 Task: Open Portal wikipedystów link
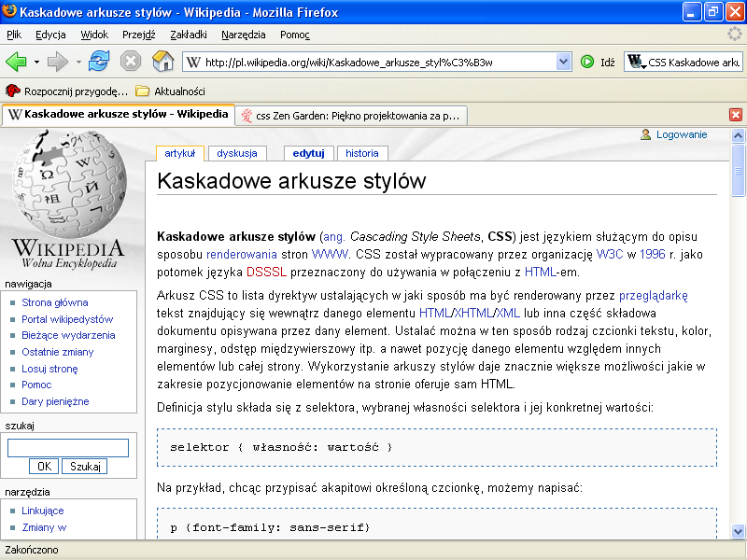click(67, 319)
